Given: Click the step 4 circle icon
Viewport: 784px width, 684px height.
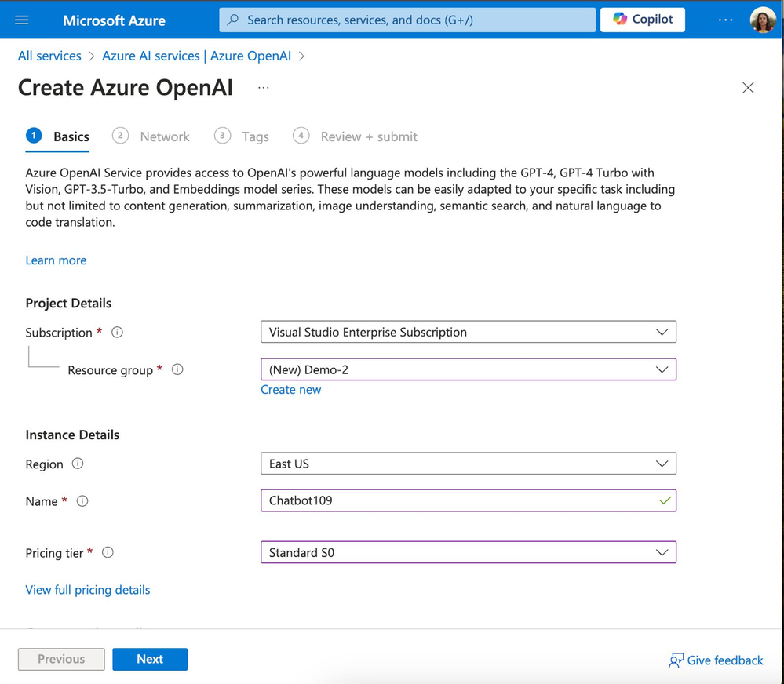Looking at the screenshot, I should [301, 136].
